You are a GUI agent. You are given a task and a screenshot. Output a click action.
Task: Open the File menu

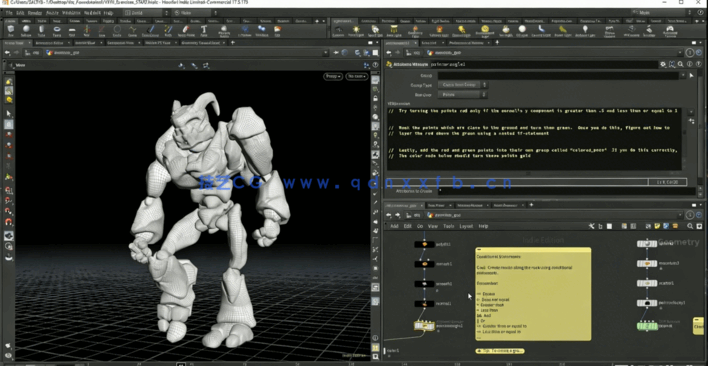coord(8,13)
